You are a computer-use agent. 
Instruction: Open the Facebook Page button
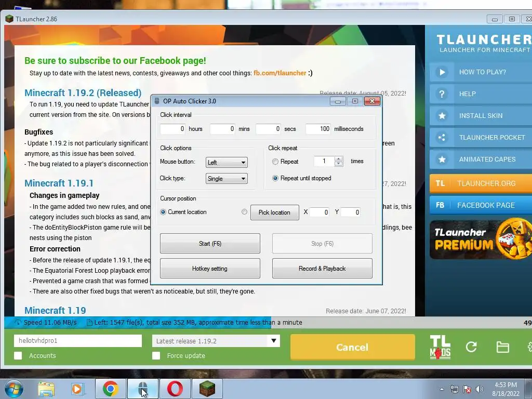pos(481,205)
